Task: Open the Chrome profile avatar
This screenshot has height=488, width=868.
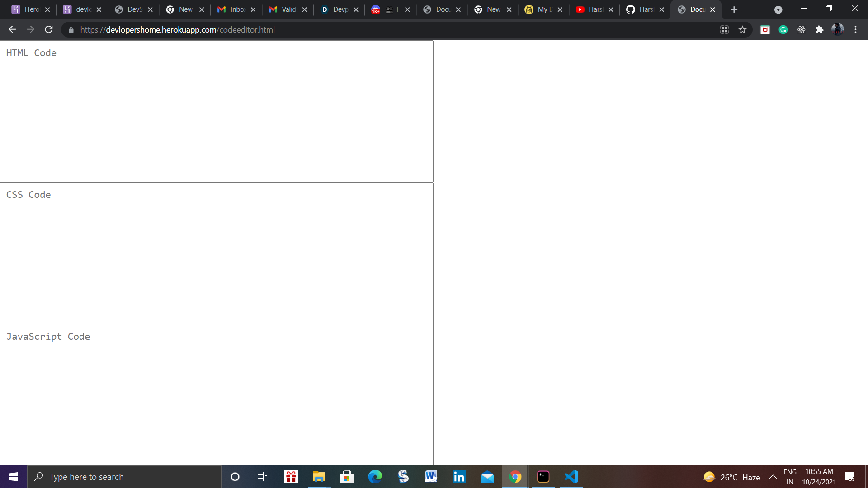Action: click(x=837, y=30)
